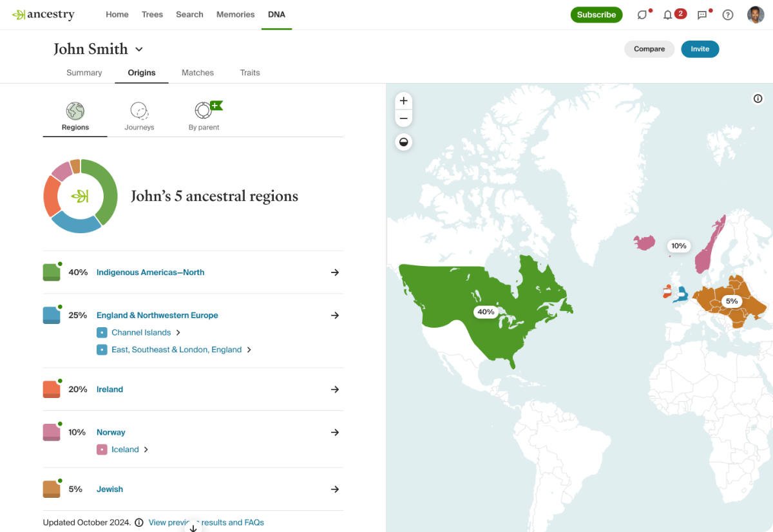Switch to the Journeys view
Image resolution: width=773 pixels, height=532 pixels.
[139, 117]
